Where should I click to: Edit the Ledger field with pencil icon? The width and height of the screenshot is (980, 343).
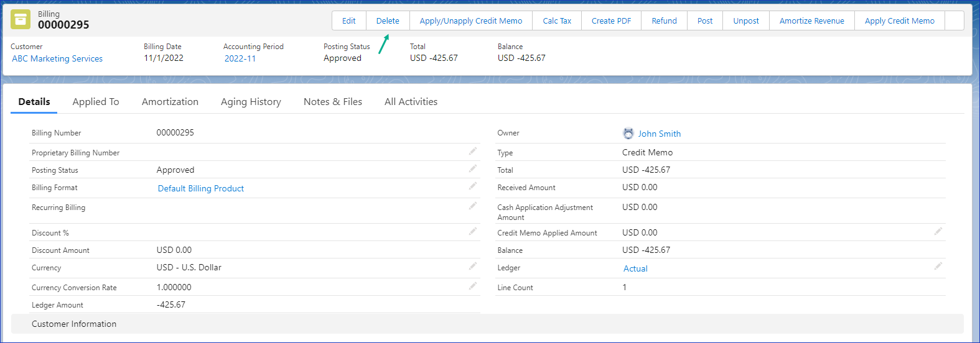coord(938,266)
